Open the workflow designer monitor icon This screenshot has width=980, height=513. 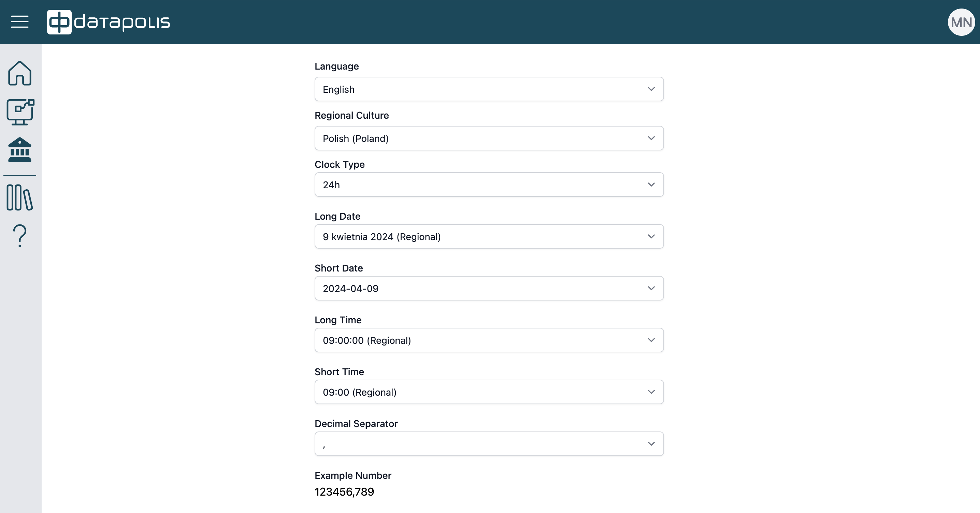click(x=20, y=112)
